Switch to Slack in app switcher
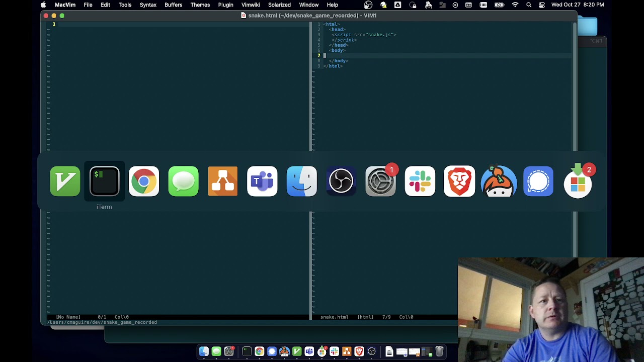The width and height of the screenshot is (644, 362). point(420,181)
